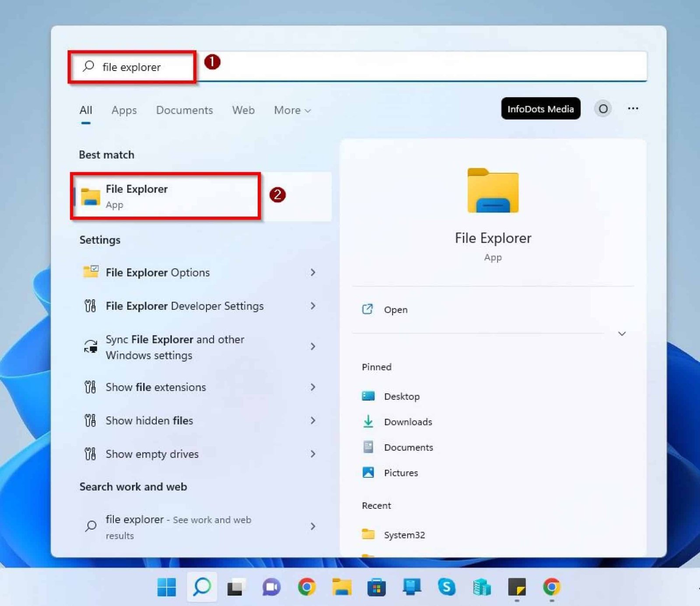
Task: Click file explorer See work and web results
Action: (201, 527)
